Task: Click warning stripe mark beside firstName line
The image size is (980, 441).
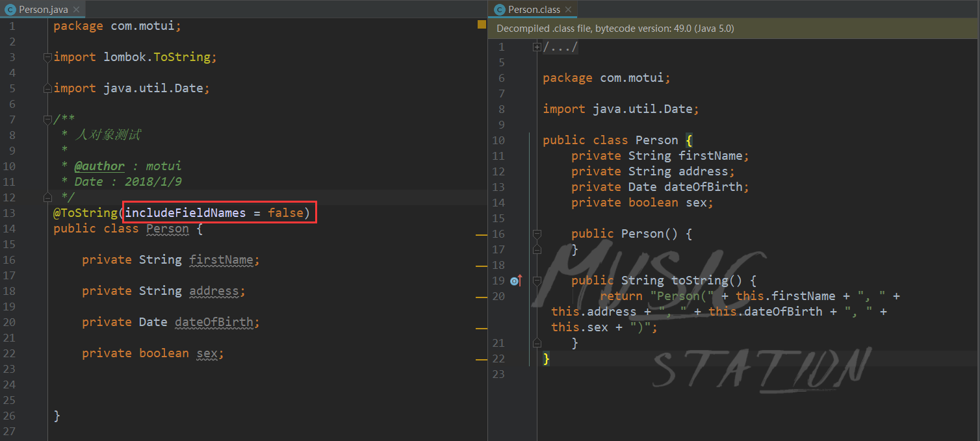Action: click(x=482, y=266)
